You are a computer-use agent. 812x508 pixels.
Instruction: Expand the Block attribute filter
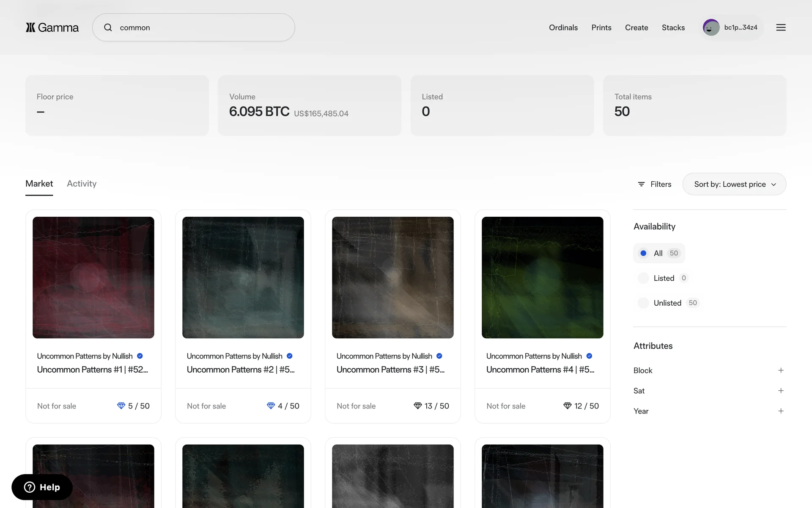(x=781, y=370)
